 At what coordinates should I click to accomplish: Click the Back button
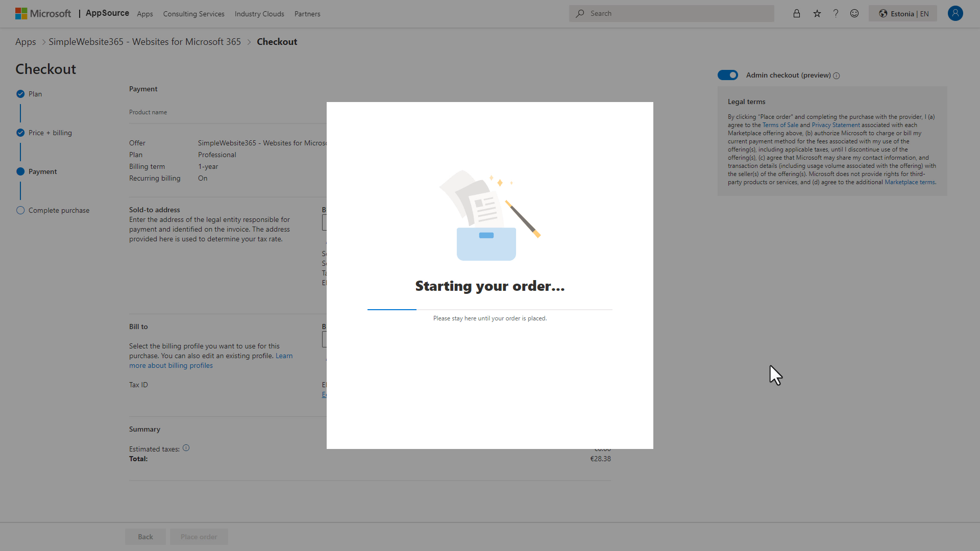pyautogui.click(x=145, y=537)
